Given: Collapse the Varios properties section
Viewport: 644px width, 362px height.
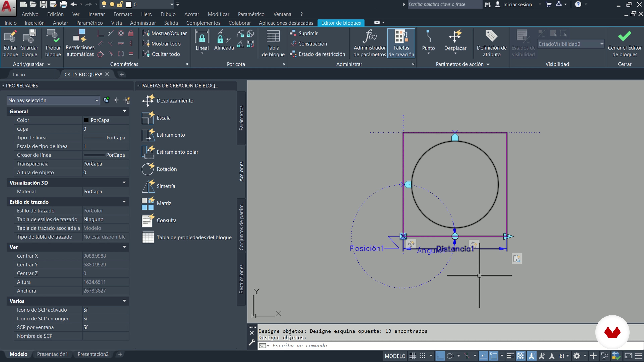Looking at the screenshot, I should [x=124, y=301].
